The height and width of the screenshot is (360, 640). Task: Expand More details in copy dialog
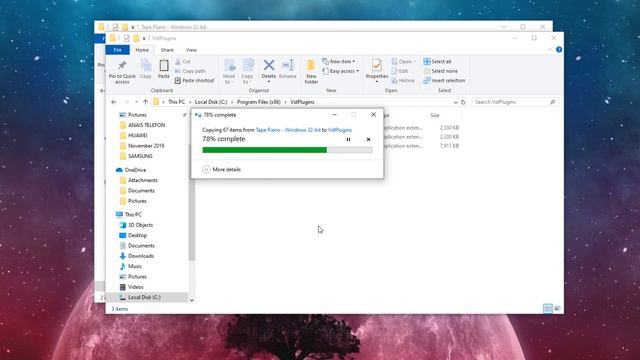point(222,169)
